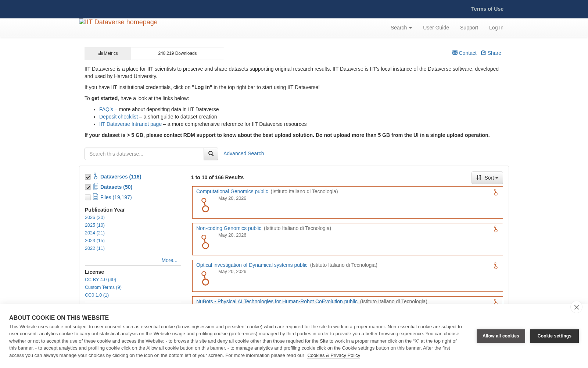Screen dimensions: 588x368
Task: Filter by CC BY 4.0 license
Action: tap(100, 280)
